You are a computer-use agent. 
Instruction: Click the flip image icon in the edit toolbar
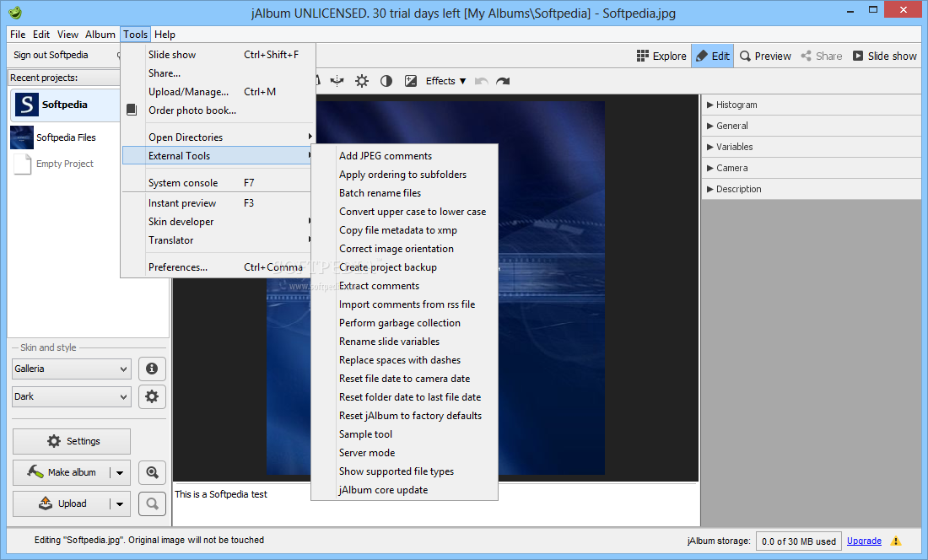click(337, 81)
